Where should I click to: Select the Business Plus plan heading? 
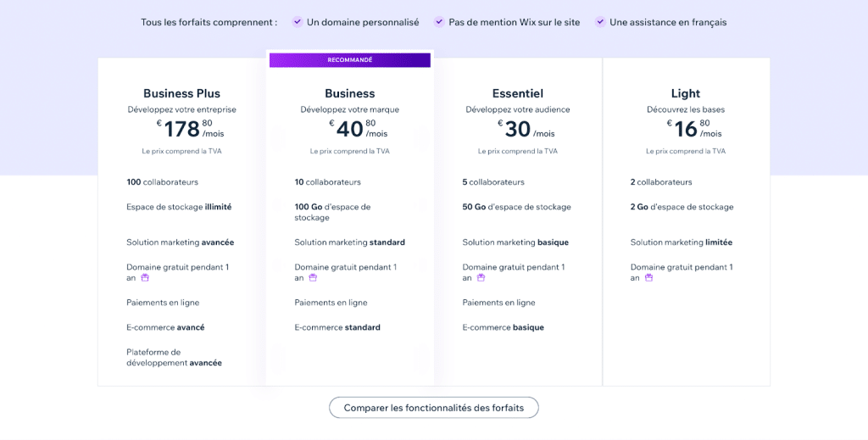pos(181,93)
